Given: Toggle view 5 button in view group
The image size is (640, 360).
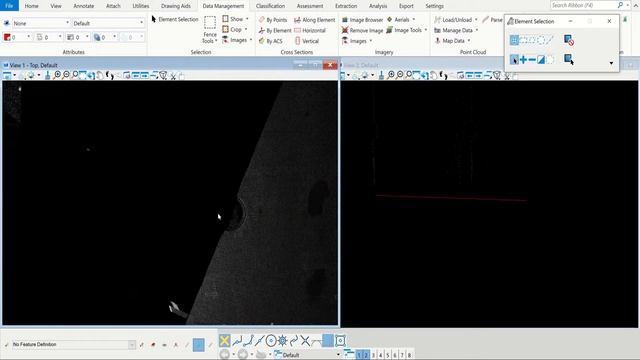Looking at the screenshot, I should [x=387, y=355].
